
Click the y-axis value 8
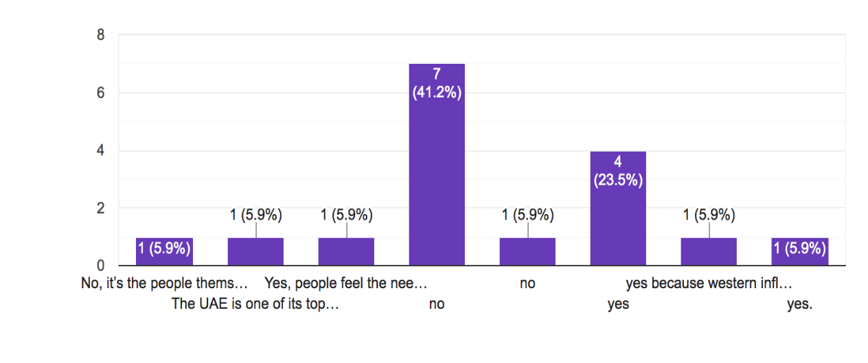pyautogui.click(x=100, y=35)
